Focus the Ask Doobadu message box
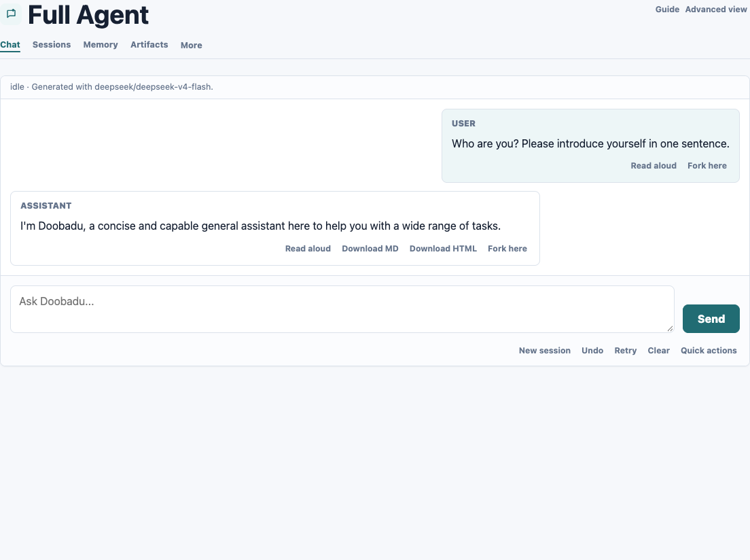 tap(342, 309)
